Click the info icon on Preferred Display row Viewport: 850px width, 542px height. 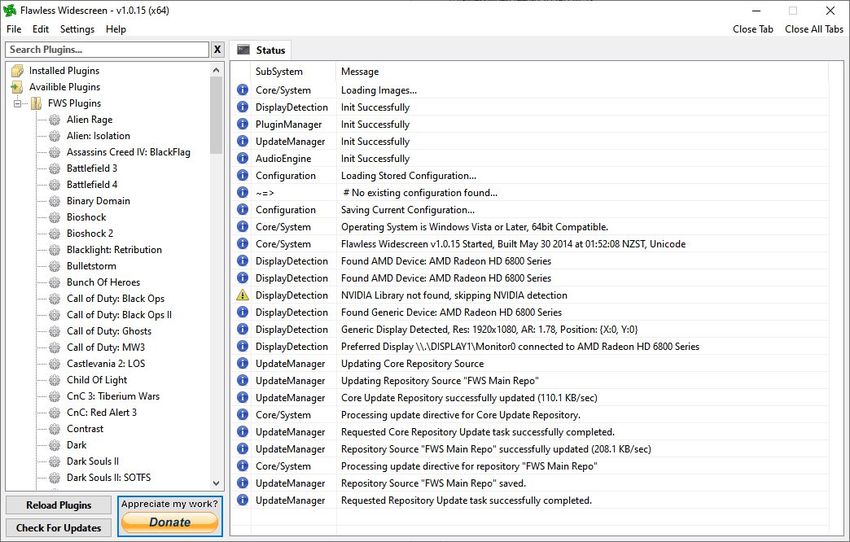(x=242, y=346)
